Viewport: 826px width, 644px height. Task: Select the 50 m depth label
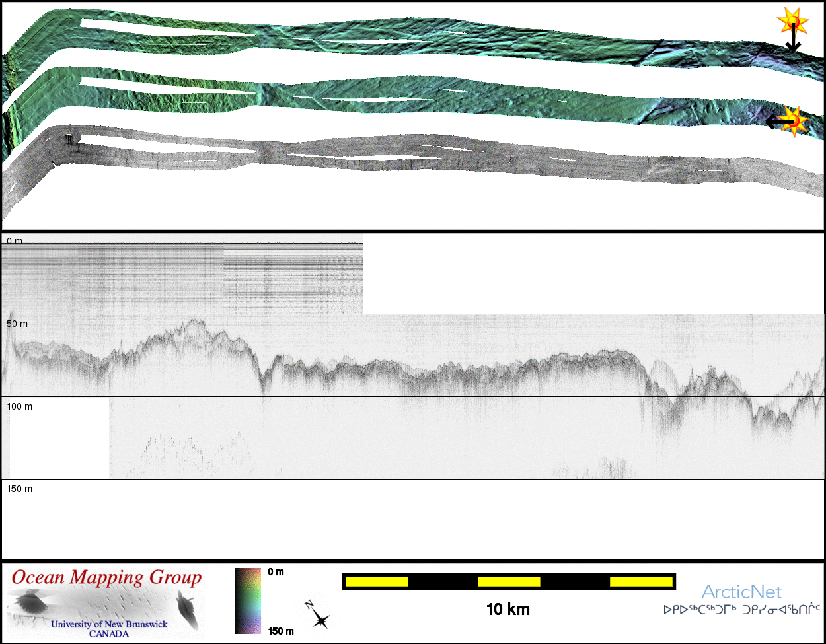pos(17,324)
